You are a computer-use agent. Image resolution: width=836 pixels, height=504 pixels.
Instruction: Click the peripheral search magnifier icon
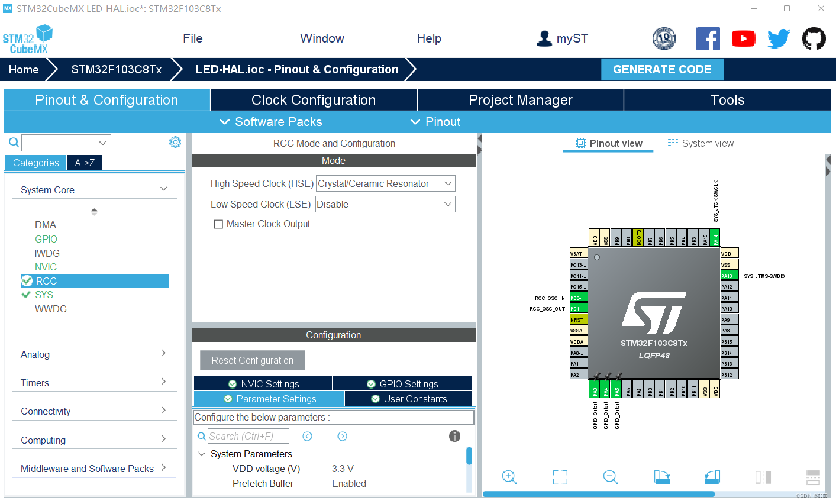[x=14, y=142]
